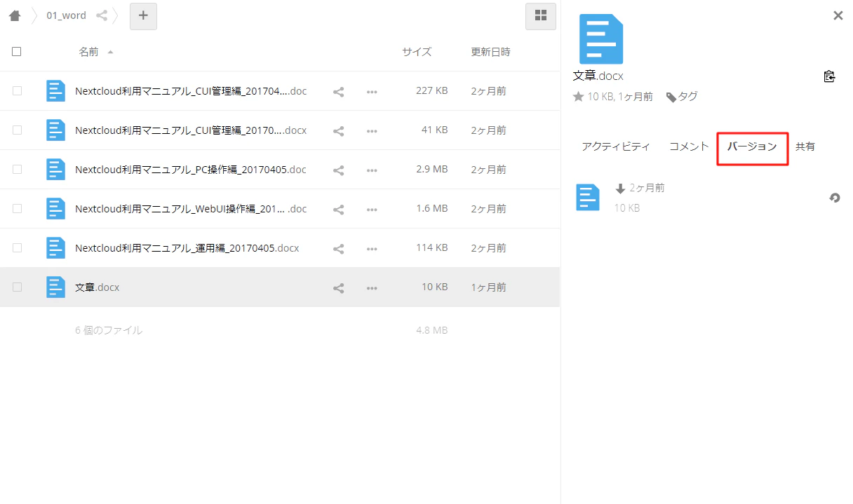Viewport: 853px width, 504px height.
Task: Open more actions for PC操作編_20170405.doc
Action: [372, 170]
